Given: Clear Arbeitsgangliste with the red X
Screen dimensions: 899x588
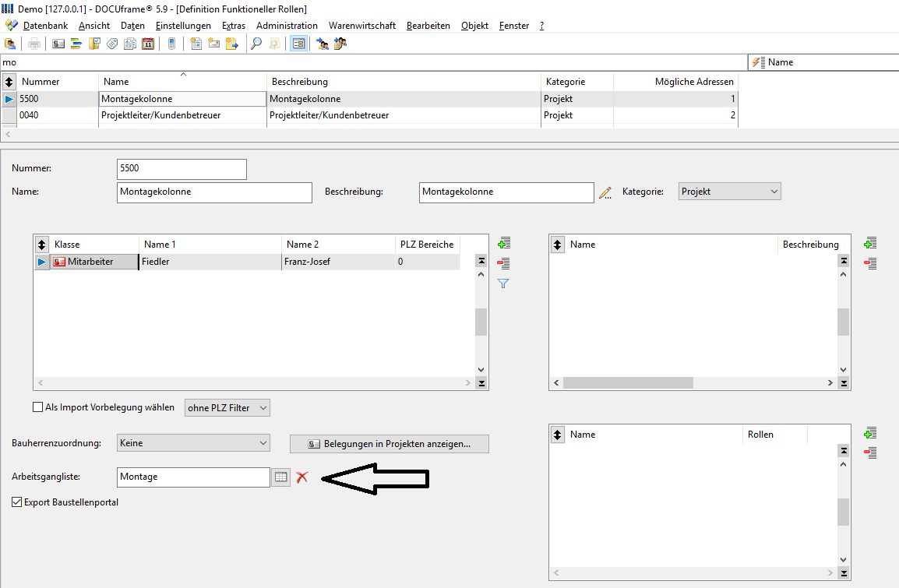Looking at the screenshot, I should tap(302, 477).
